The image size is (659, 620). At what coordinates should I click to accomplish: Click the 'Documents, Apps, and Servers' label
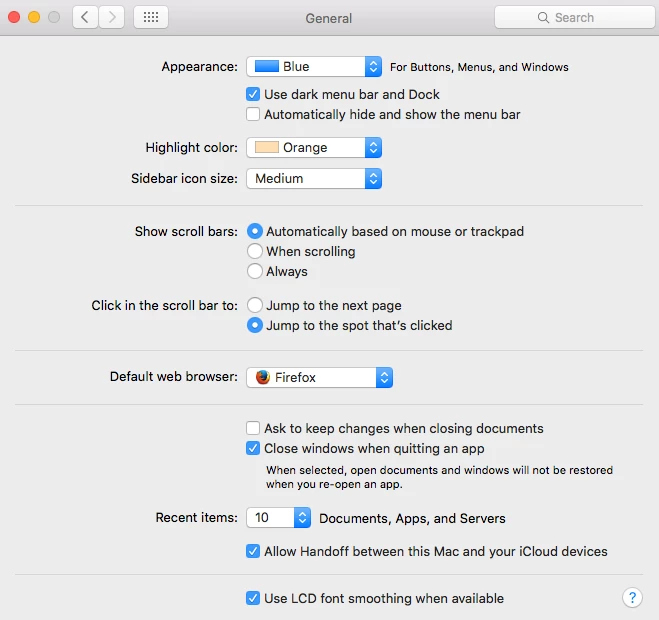coord(412,518)
